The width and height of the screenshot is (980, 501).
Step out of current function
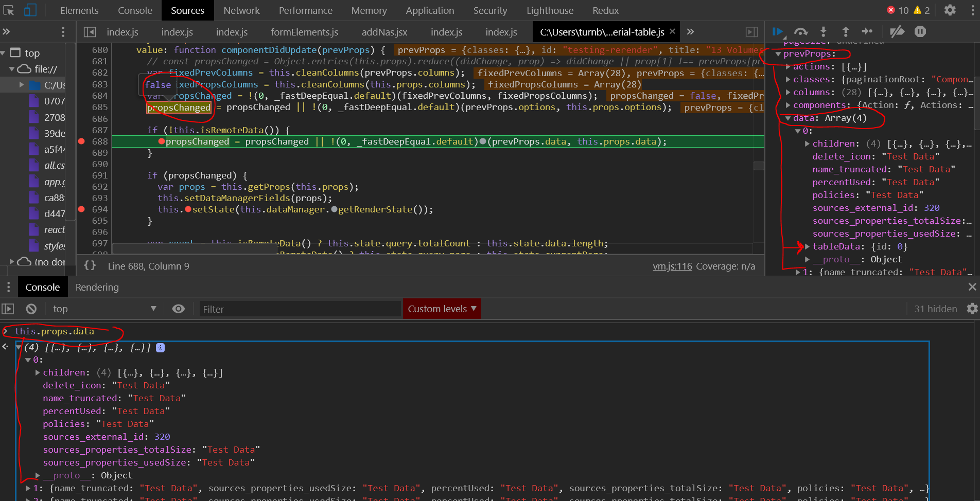click(x=847, y=31)
